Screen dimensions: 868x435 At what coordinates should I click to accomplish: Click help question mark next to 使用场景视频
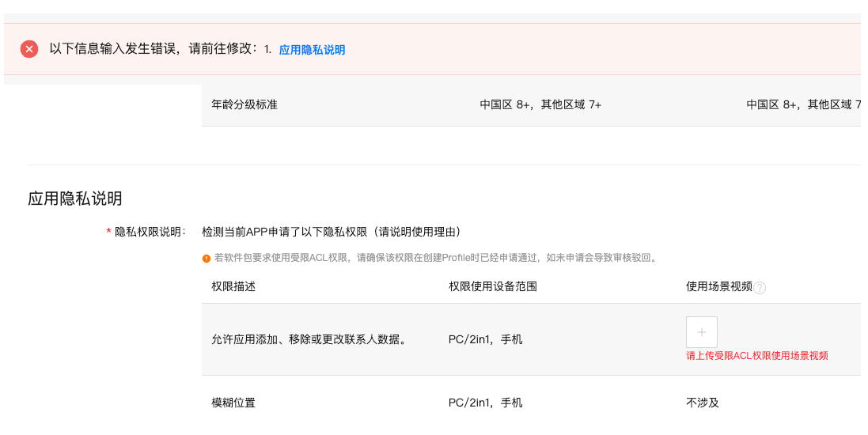pos(760,288)
